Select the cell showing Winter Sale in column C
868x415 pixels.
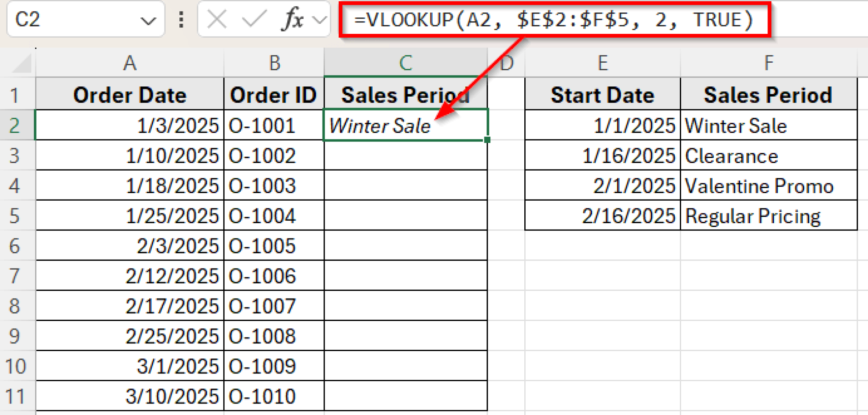click(x=406, y=125)
